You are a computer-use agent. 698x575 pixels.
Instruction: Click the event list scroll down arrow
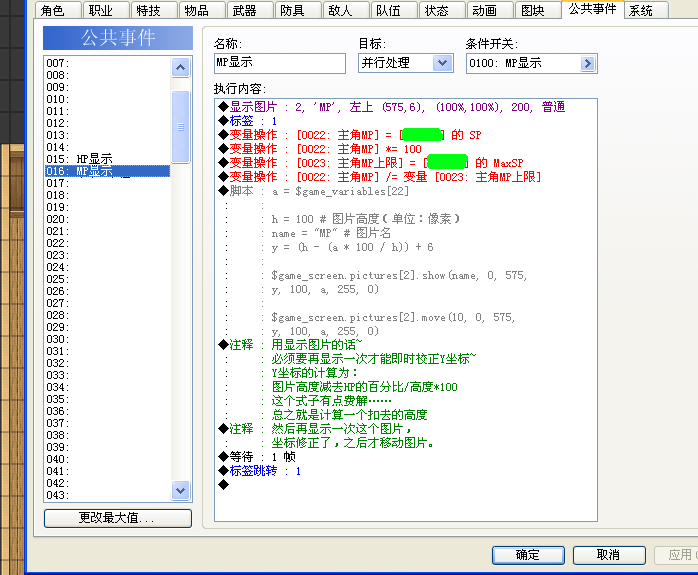180,490
